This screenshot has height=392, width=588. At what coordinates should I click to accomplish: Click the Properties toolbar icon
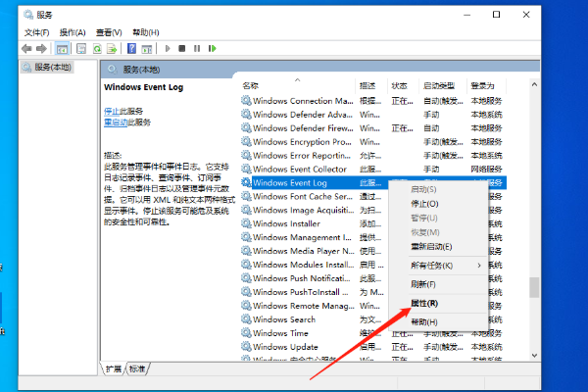pyautogui.click(x=81, y=48)
